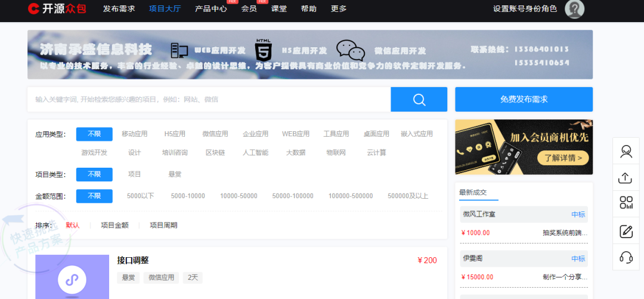Focus the project keyword search field
The width and height of the screenshot is (644, 299).
[209, 99]
